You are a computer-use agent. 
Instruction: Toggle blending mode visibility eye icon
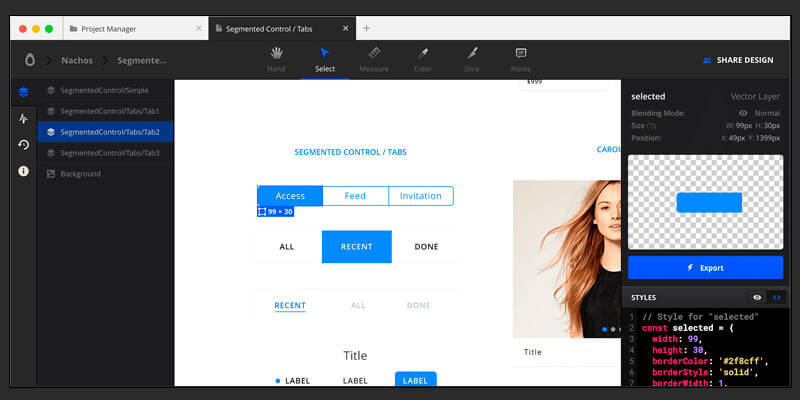pos(742,113)
